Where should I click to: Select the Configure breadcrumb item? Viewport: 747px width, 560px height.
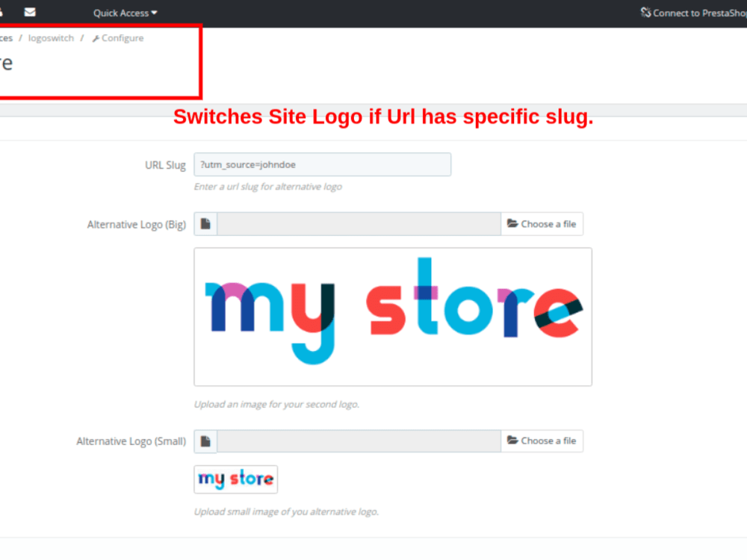click(122, 37)
